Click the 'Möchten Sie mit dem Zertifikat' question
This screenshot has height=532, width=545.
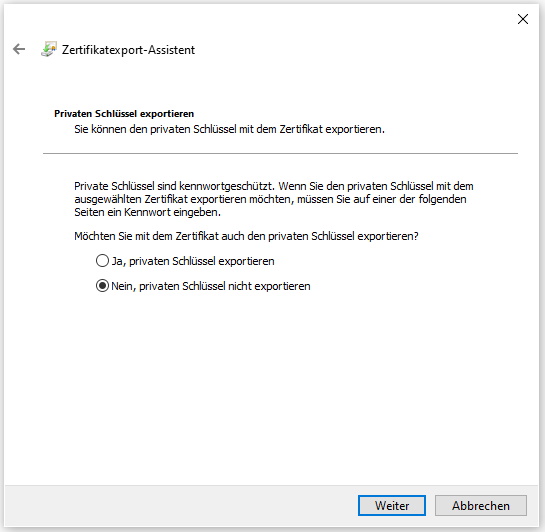[x=246, y=236]
